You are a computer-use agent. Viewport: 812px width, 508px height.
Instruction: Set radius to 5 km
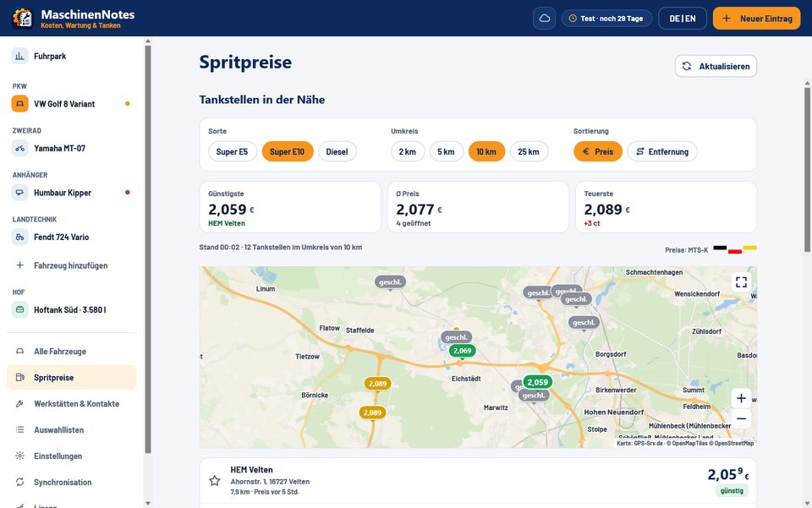[x=446, y=151]
